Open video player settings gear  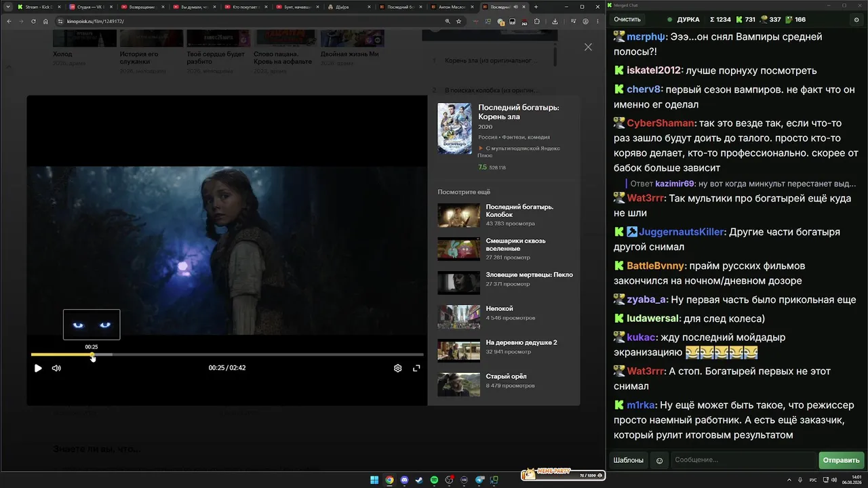[x=398, y=368]
